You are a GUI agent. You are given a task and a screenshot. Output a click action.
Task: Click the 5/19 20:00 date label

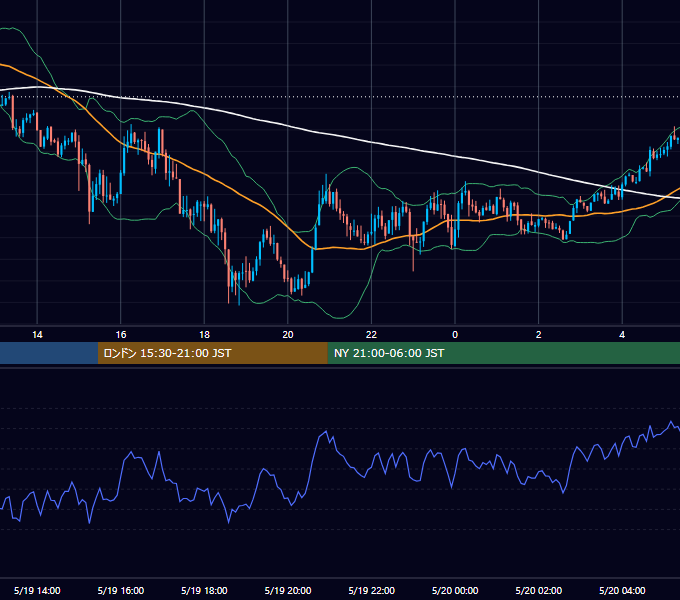(288, 590)
